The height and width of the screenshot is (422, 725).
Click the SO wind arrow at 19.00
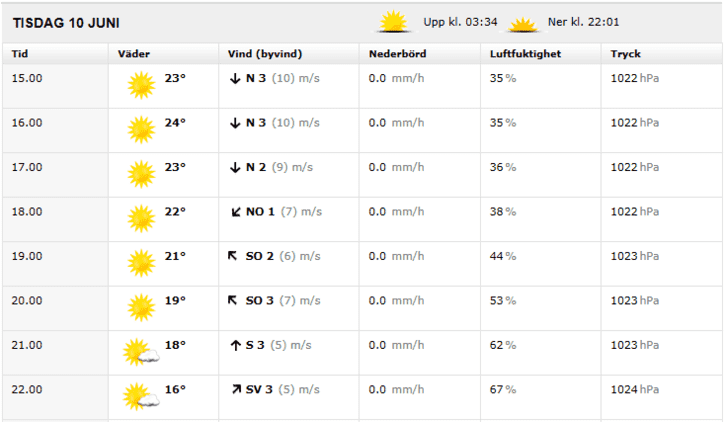[233, 256]
